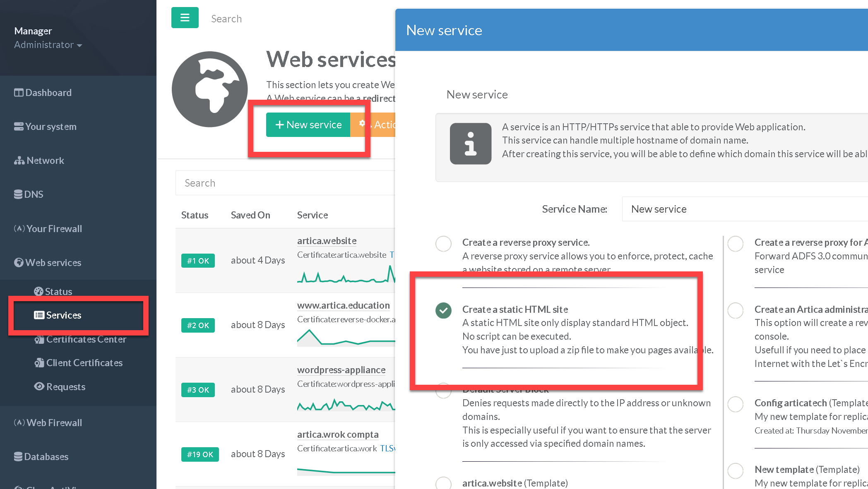Expand the Administrator user dropdown
Image resolution: width=868 pixels, height=489 pixels.
point(48,45)
